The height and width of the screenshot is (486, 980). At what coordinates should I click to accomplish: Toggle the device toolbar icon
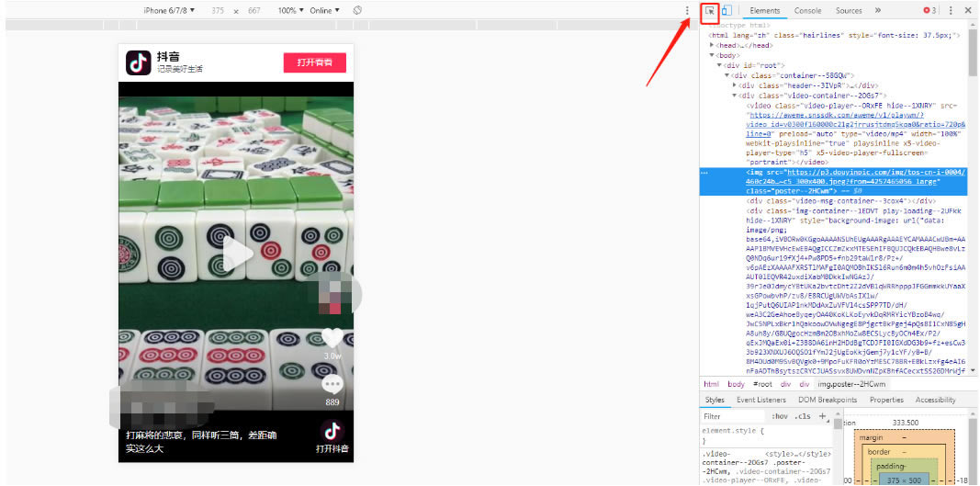(x=727, y=11)
